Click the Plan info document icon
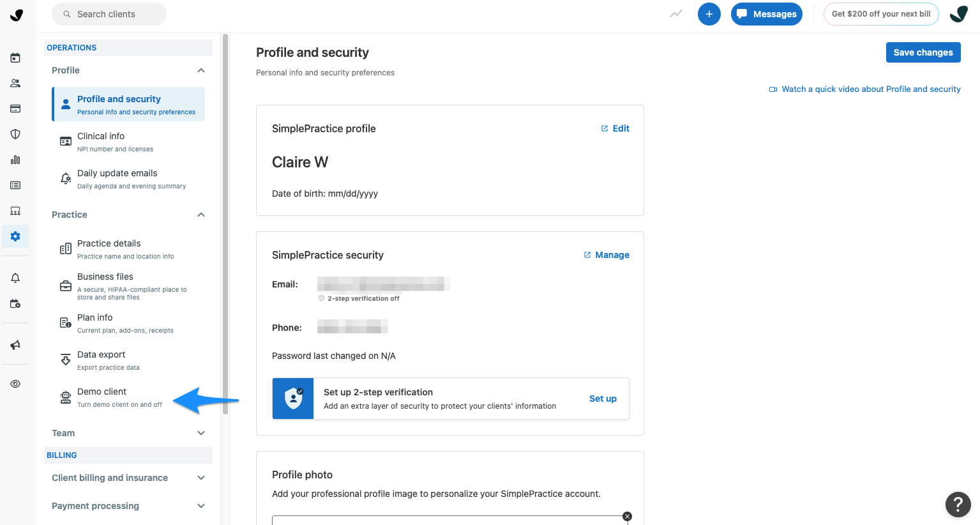Image resolution: width=980 pixels, height=525 pixels. (65, 323)
